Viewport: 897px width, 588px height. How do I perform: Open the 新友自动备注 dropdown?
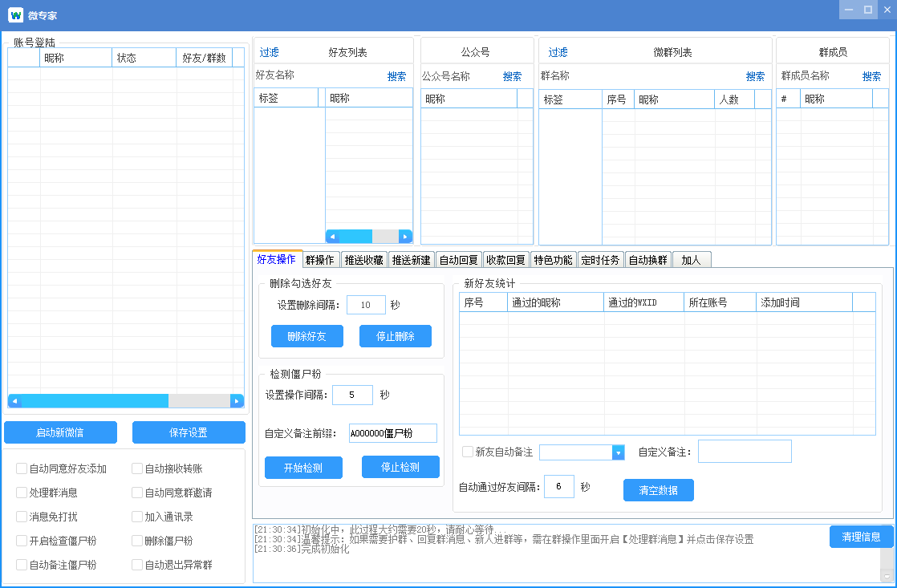point(618,452)
